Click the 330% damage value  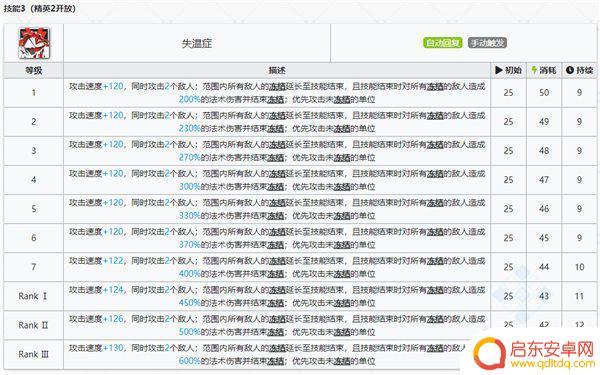point(189,216)
